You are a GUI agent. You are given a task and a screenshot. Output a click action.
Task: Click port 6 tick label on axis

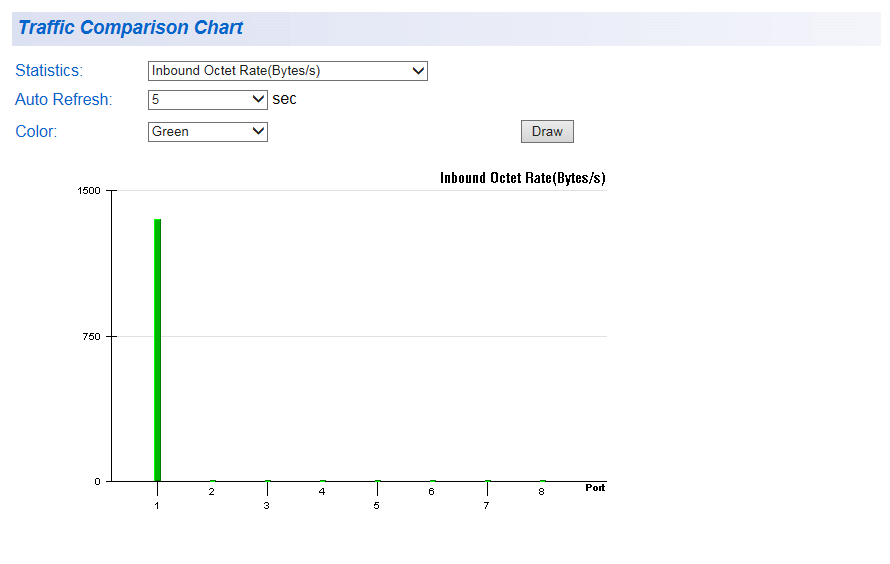pyautogui.click(x=431, y=491)
